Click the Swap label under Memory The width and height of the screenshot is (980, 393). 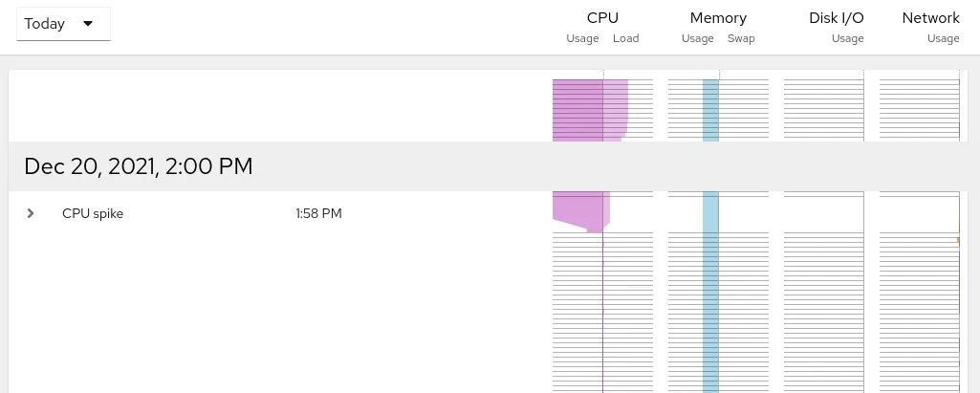pos(741,38)
